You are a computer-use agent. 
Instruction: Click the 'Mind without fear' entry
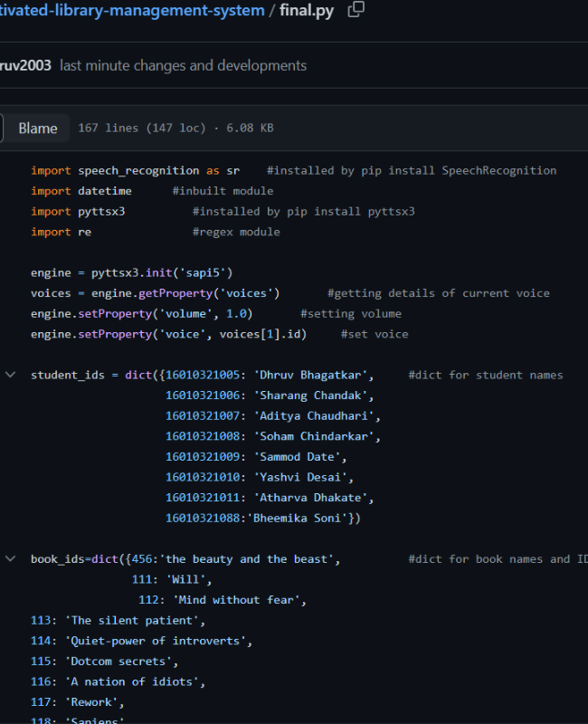click(x=223, y=600)
